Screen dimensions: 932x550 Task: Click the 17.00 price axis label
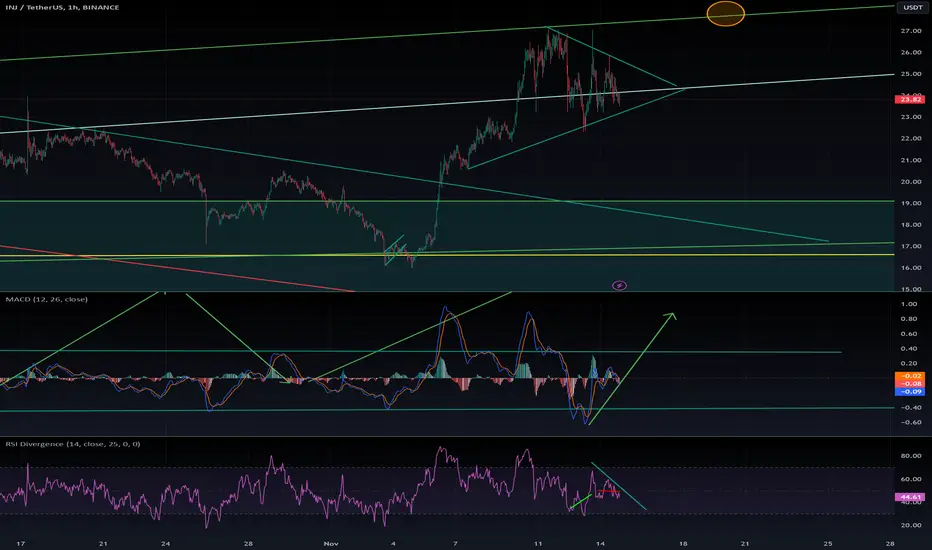[x=911, y=246]
